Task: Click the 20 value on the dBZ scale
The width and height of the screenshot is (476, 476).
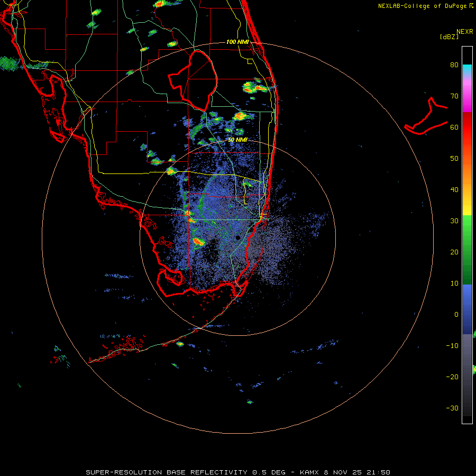Action: coord(454,252)
